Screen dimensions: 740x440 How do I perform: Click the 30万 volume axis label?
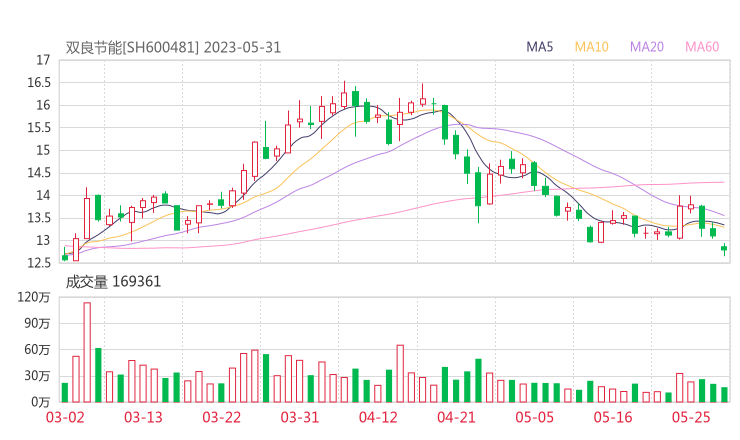click(37, 376)
